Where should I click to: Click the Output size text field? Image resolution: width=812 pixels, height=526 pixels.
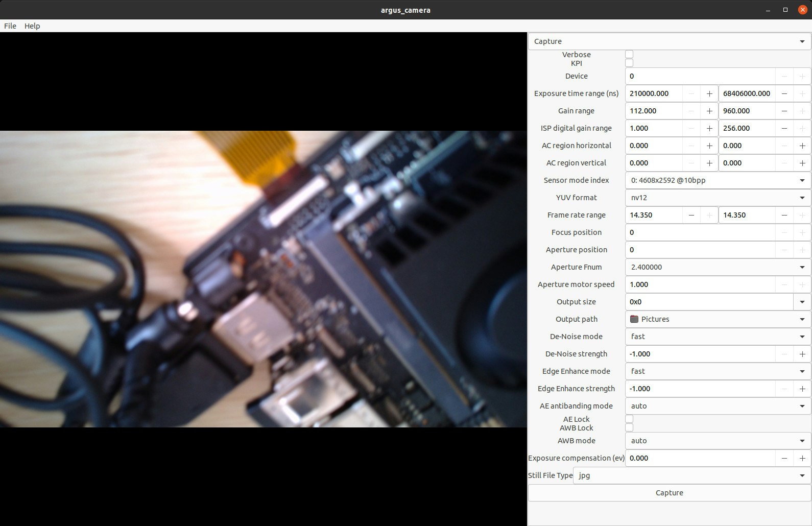709,302
